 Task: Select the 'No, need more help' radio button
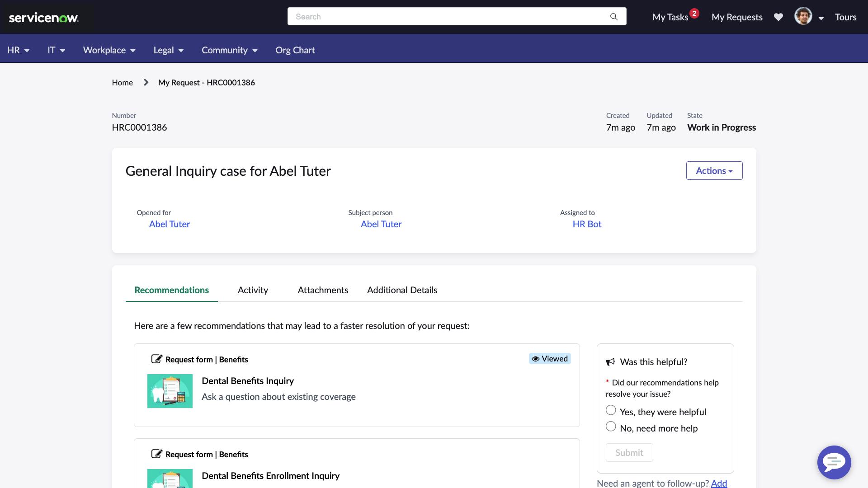(610, 428)
